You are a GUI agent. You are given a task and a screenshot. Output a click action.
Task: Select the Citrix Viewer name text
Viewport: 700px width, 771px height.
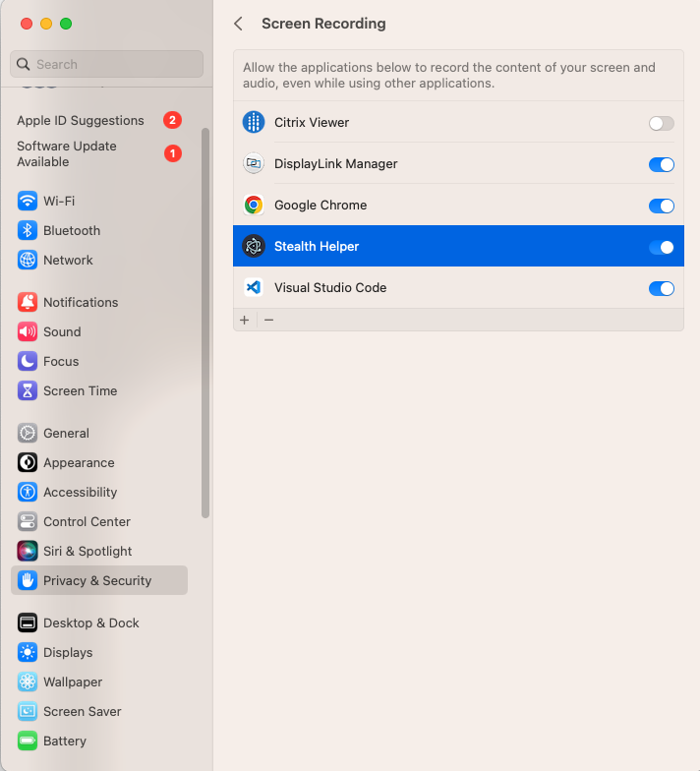[x=312, y=122]
